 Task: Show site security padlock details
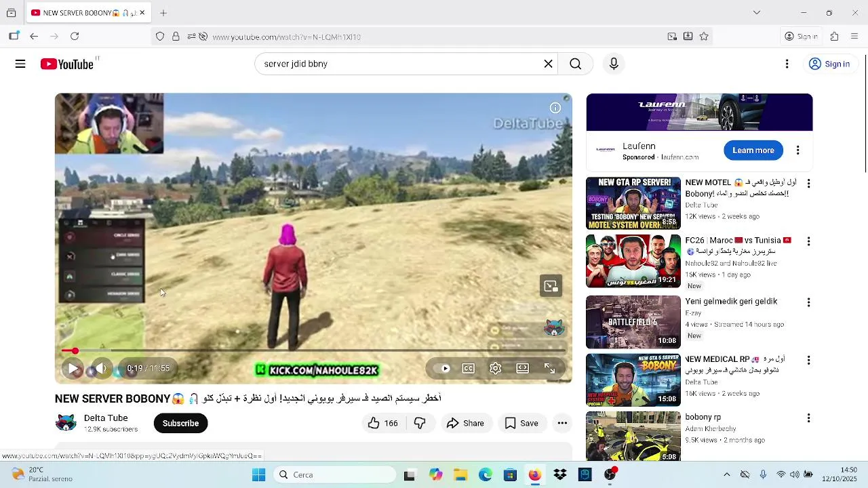tap(176, 37)
